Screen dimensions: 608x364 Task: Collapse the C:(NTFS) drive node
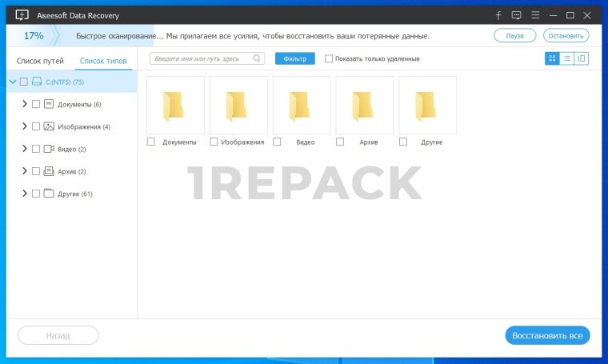(x=12, y=82)
